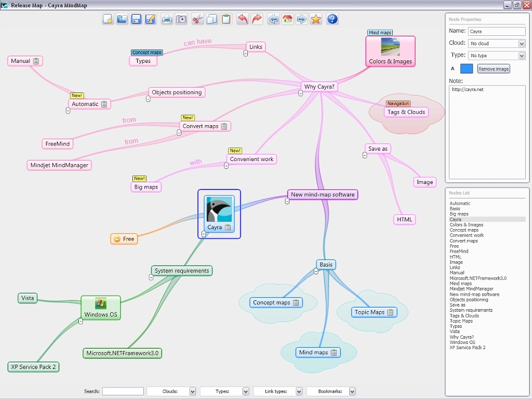Click the Navigation tag on Tags & Clouds
Image resolution: width=532 pixels, height=399 pixels.
tap(398, 104)
